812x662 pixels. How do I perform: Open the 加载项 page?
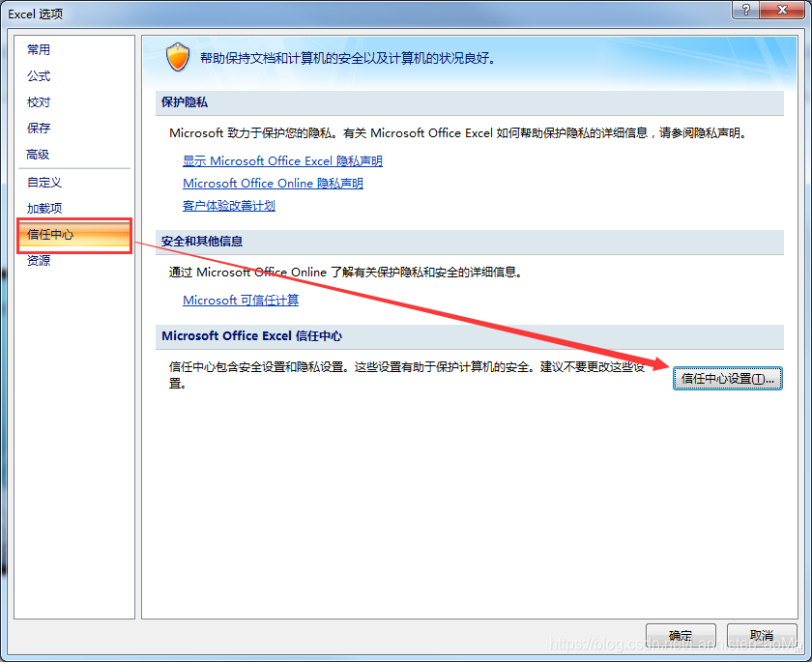click(44, 208)
